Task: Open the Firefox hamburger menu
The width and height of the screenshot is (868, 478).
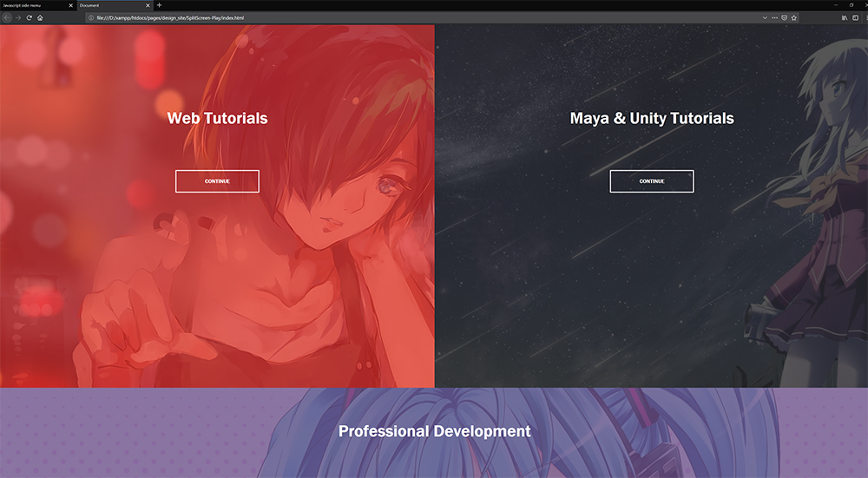Action: pos(865,17)
